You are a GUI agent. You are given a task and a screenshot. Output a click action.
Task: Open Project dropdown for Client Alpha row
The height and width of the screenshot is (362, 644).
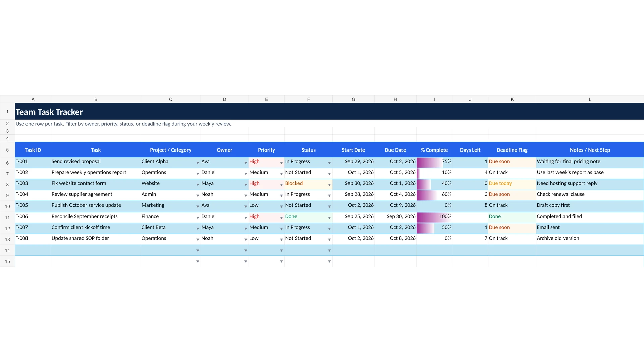[198, 163]
